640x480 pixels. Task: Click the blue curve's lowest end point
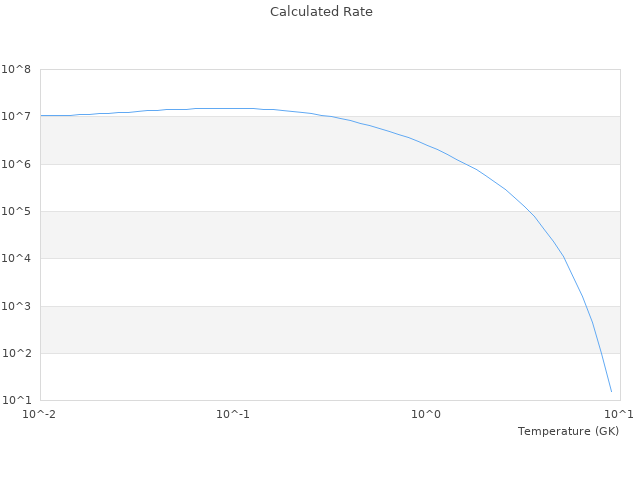click(611, 391)
